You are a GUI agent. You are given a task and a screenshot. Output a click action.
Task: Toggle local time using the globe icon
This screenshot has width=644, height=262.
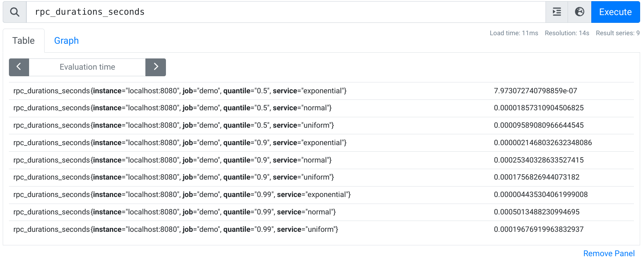click(x=579, y=12)
